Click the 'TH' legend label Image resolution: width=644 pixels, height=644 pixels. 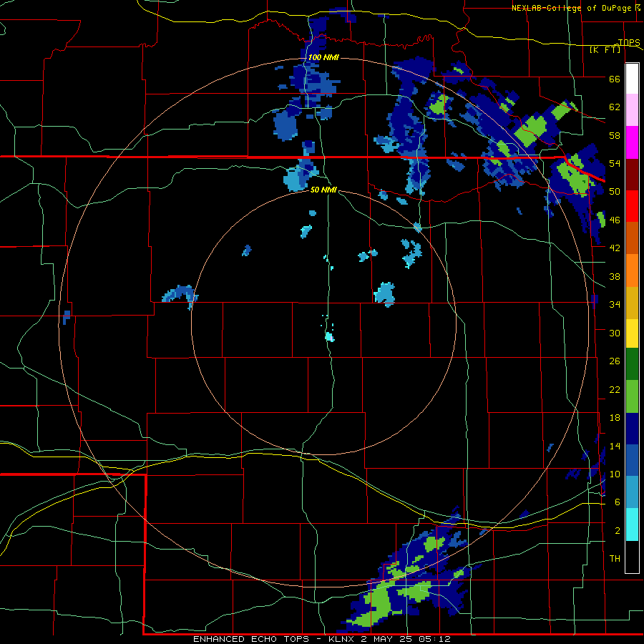click(615, 559)
